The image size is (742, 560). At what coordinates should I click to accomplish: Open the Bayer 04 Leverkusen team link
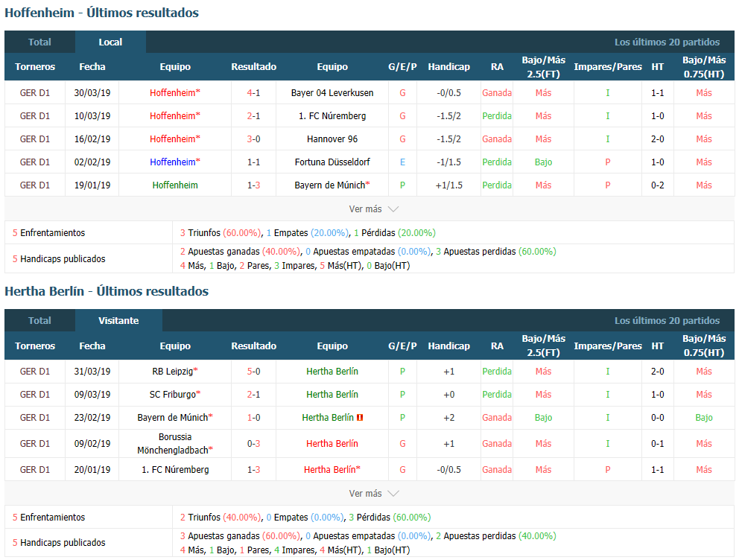[x=332, y=92]
